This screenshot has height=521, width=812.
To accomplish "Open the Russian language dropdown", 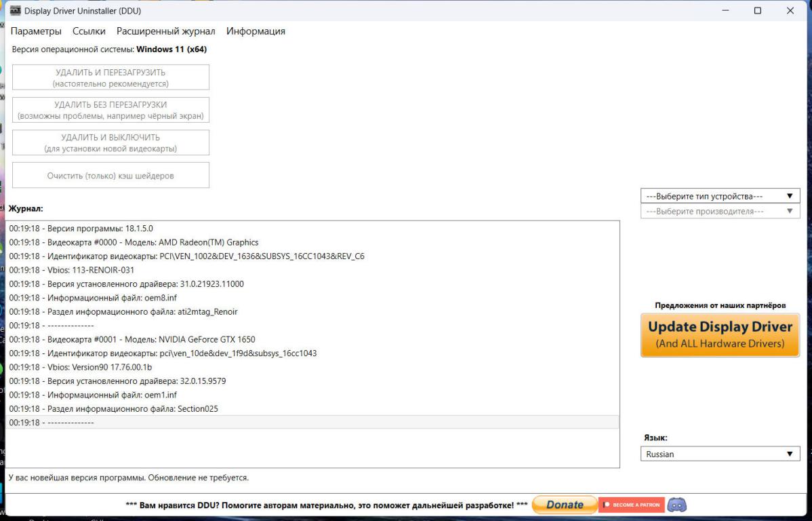I will coord(720,454).
